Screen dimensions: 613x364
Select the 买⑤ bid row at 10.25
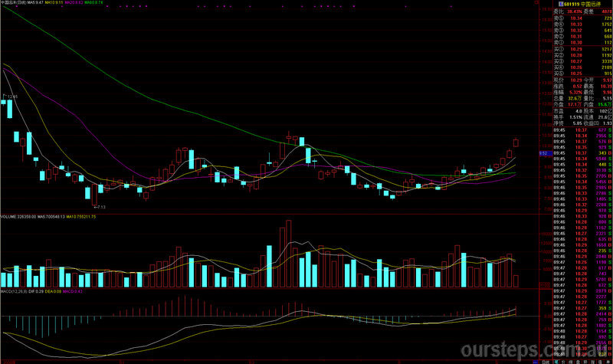tap(583, 74)
